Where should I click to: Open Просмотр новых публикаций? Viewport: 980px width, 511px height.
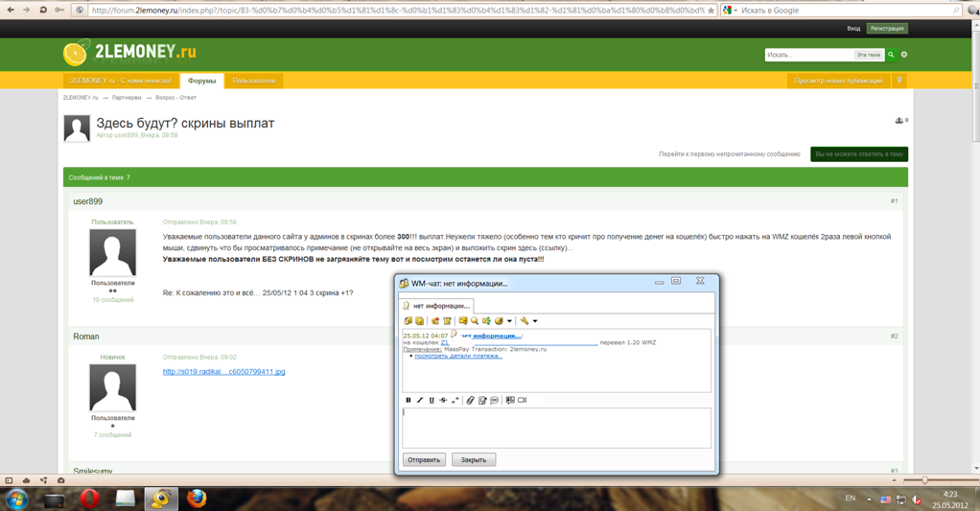click(x=838, y=81)
